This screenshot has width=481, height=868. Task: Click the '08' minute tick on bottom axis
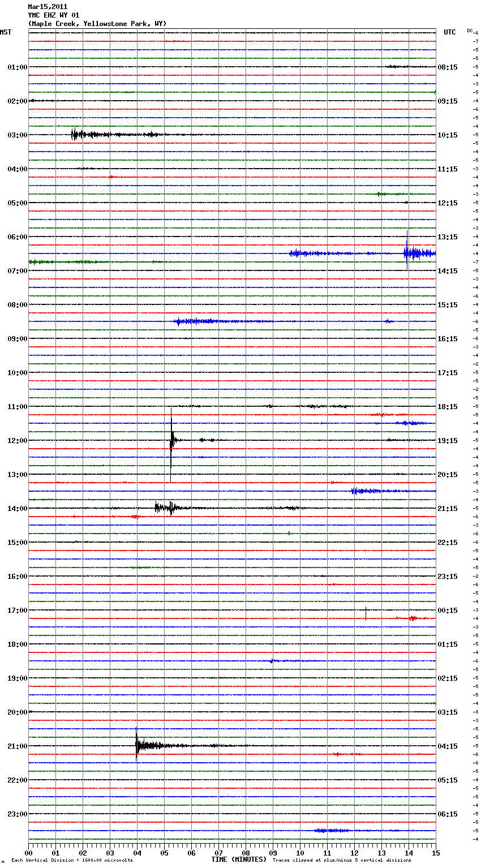pyautogui.click(x=246, y=853)
